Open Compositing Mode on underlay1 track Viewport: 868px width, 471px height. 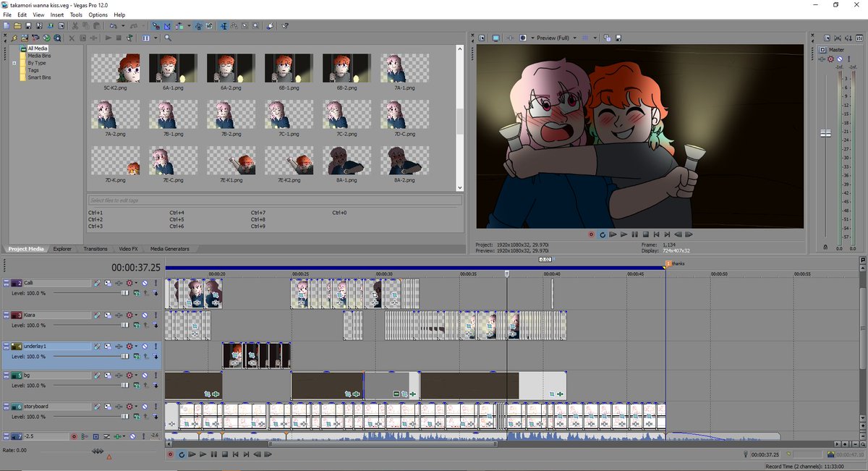pyautogui.click(x=137, y=356)
